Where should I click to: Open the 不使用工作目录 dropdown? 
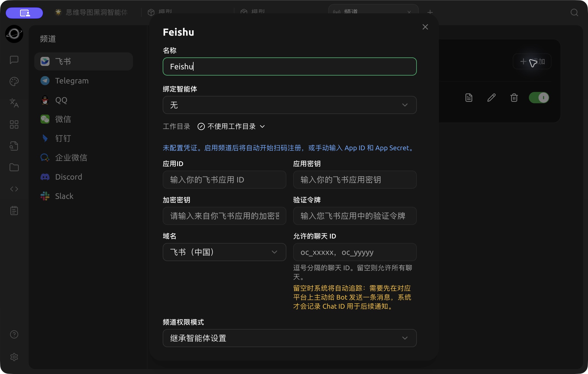point(231,126)
